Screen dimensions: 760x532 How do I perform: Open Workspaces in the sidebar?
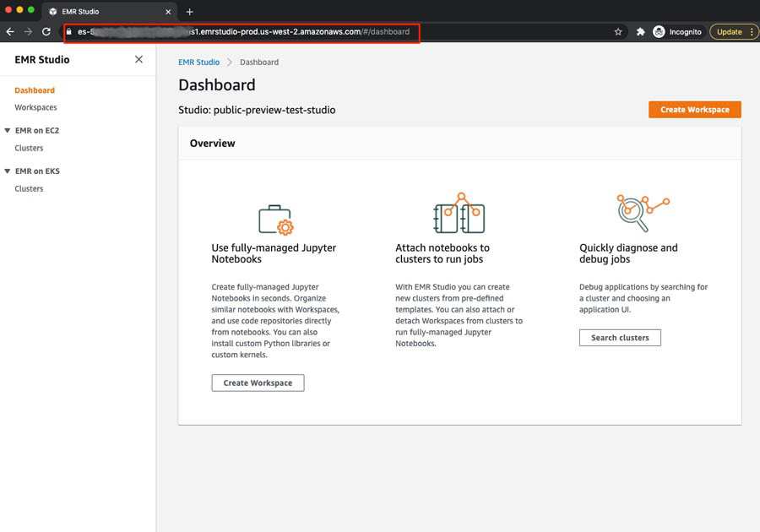(x=35, y=107)
